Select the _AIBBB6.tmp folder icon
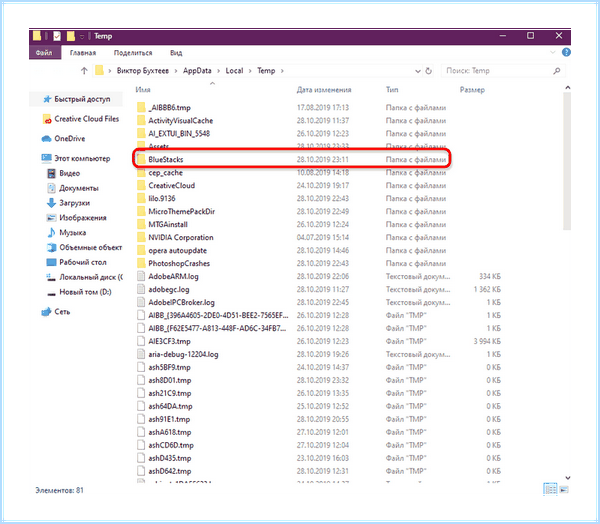Screen dimensions: 600x524 (x=142, y=108)
